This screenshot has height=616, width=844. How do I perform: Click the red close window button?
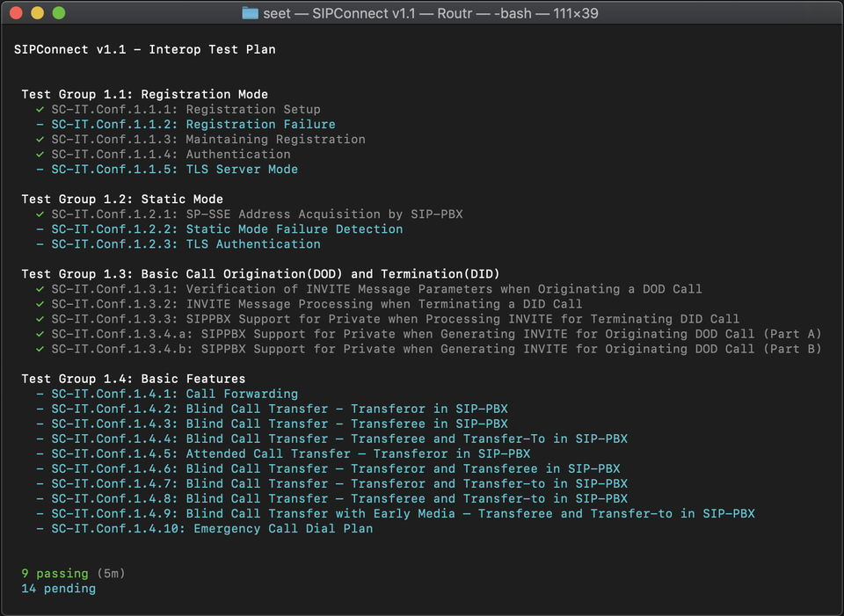(x=16, y=13)
